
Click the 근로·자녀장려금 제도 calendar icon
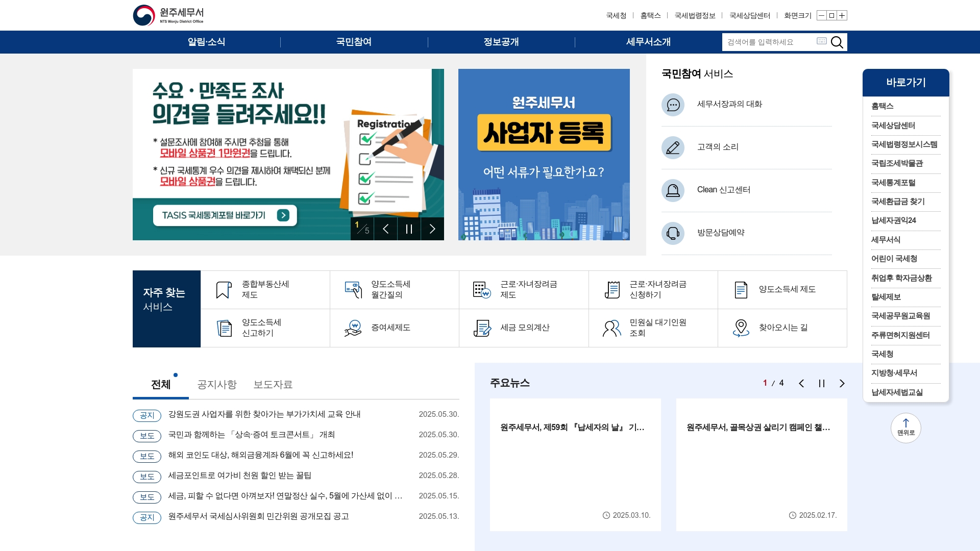(482, 290)
